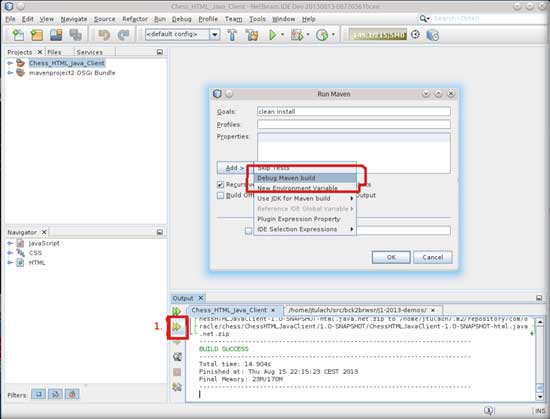The width and height of the screenshot is (550, 419).
Task: Click the notifications icon in status bar
Action: click(489, 410)
